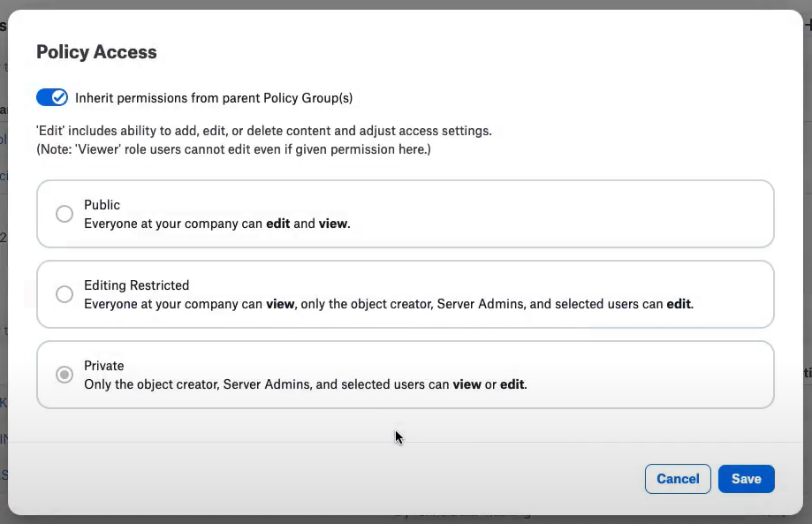The image size is (812, 524).
Task: Click the Policy Access dialog heading
Action: pyautogui.click(x=96, y=52)
